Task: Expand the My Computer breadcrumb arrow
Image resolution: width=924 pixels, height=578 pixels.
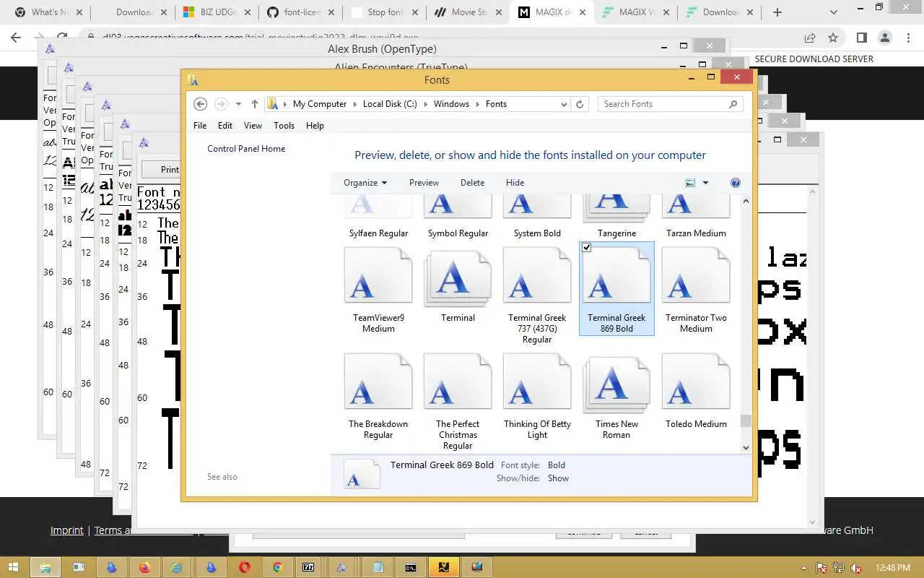Action: point(354,104)
